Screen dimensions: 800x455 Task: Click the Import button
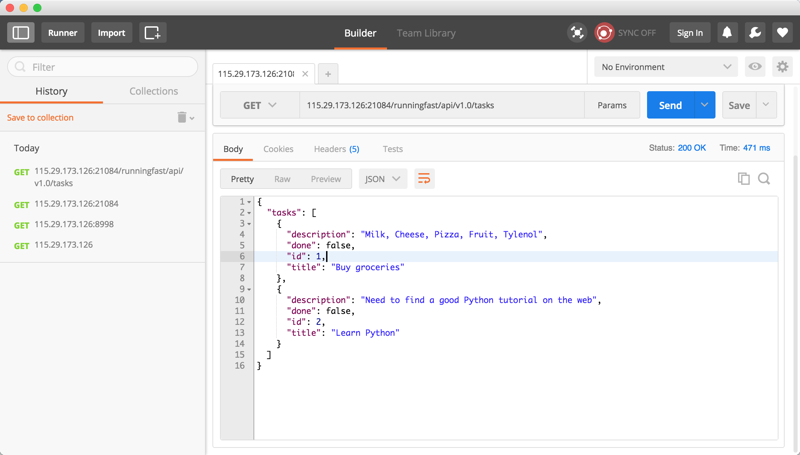coord(111,33)
